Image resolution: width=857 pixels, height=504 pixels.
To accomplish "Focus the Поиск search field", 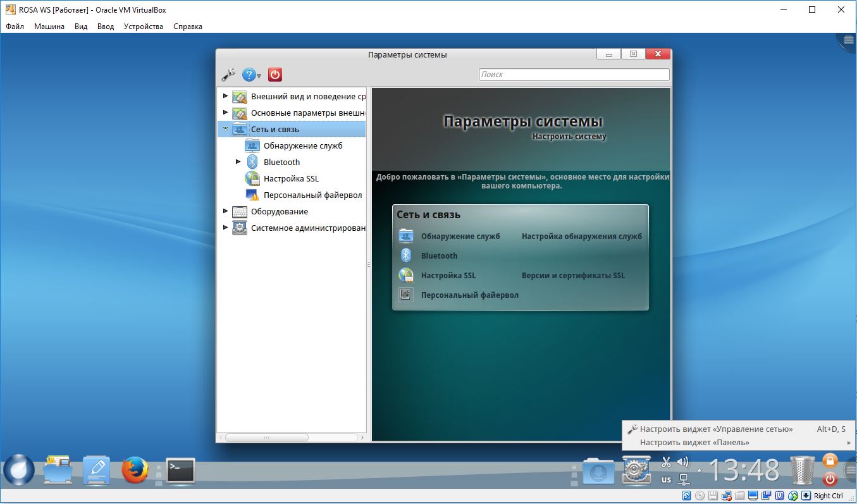I will [574, 75].
